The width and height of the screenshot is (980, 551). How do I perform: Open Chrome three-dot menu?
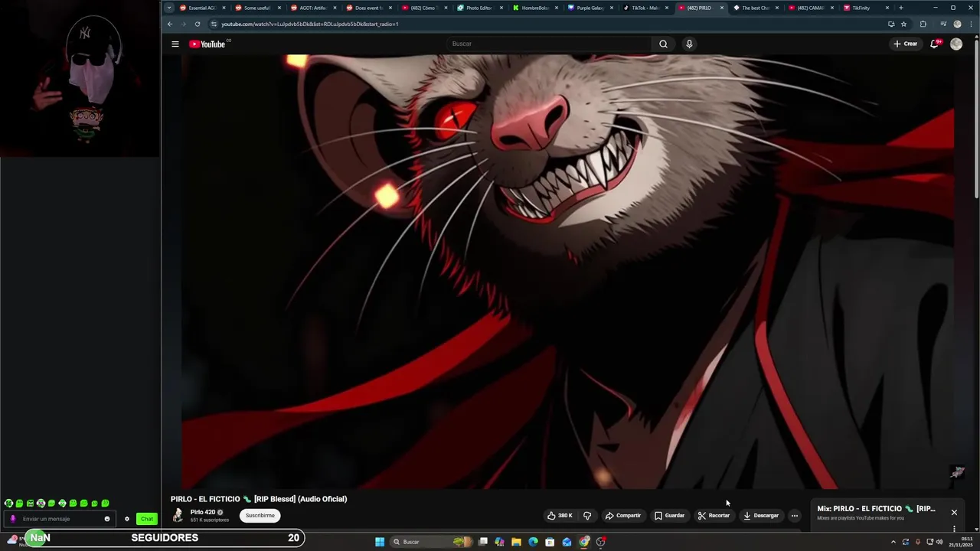971,24
